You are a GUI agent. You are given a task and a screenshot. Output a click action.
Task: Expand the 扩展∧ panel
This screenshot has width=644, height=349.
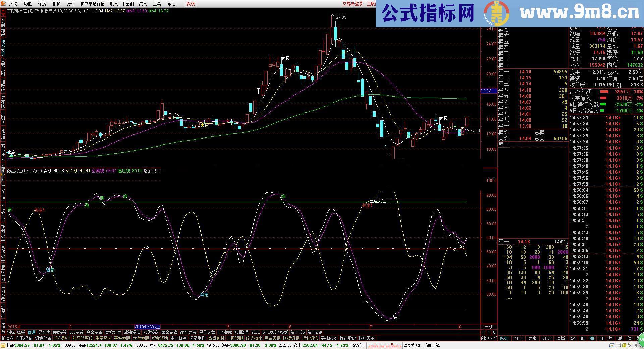tap(7, 338)
